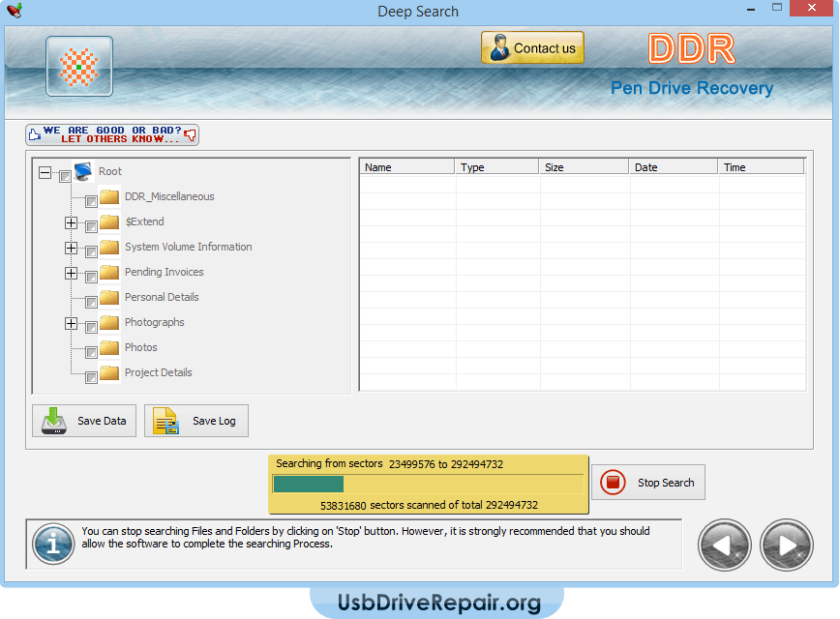Click the app icon in title bar
This screenshot has height=619, width=840.
pyautogui.click(x=15, y=11)
